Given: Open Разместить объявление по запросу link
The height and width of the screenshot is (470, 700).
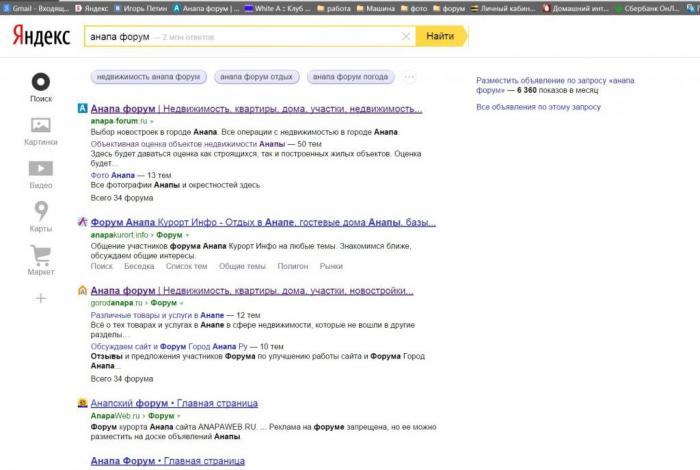Looking at the screenshot, I should coord(555,85).
